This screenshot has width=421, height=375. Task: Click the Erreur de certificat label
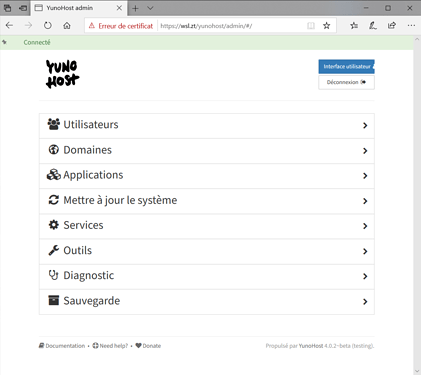[x=125, y=26]
